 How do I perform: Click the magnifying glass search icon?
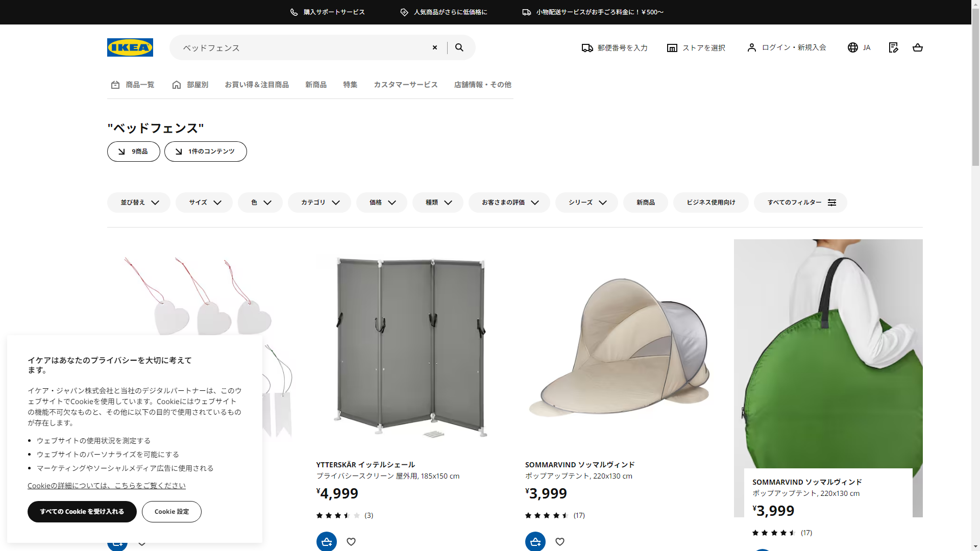(x=459, y=47)
